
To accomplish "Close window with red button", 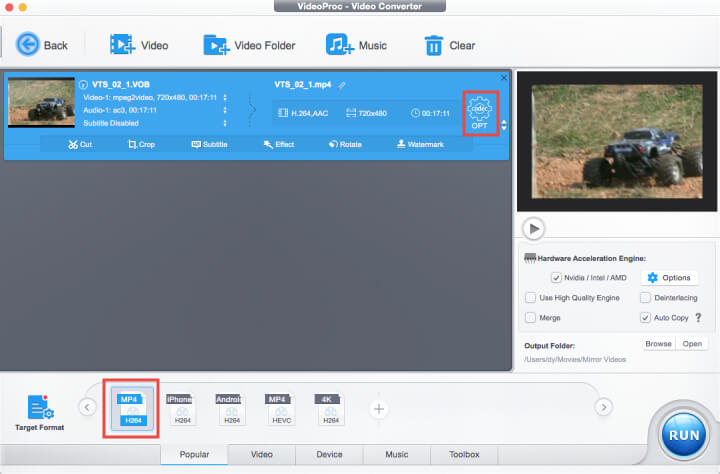I will click(x=9, y=7).
